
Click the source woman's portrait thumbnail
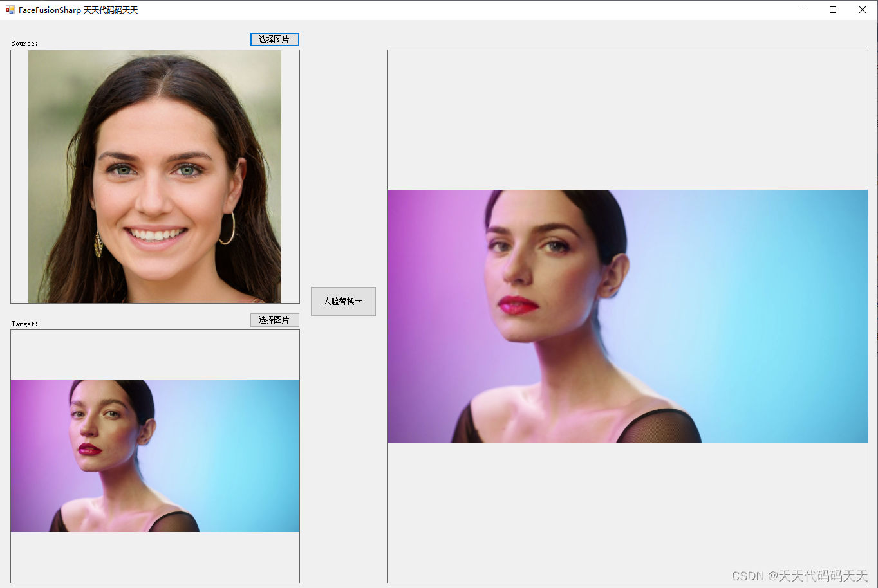coord(154,177)
